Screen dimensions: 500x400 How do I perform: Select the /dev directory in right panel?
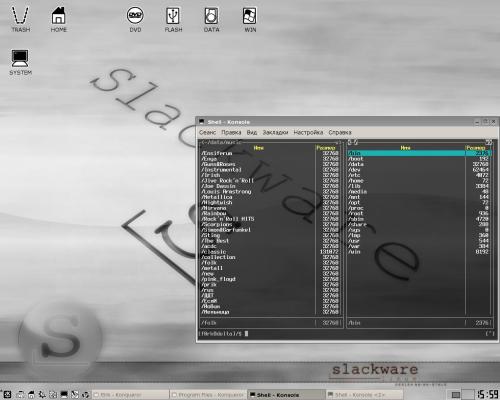point(419,170)
